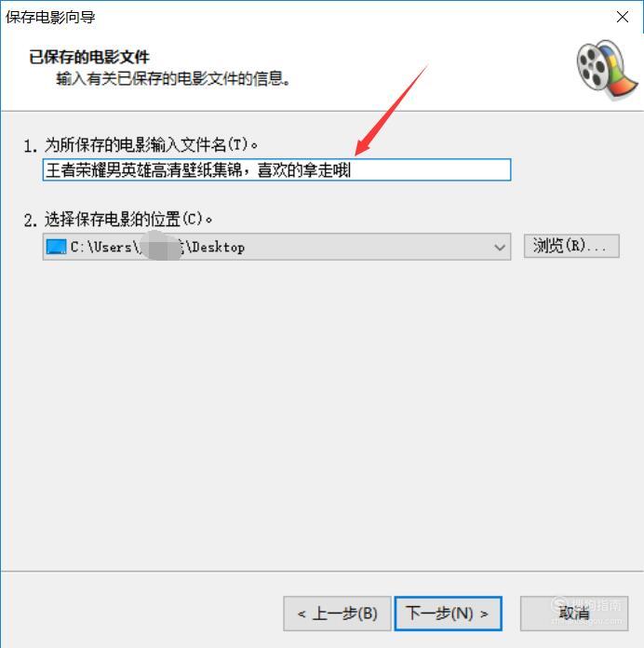This screenshot has height=648, width=644.
Task: Click the 保存电影向导 window title
Action: [50, 18]
